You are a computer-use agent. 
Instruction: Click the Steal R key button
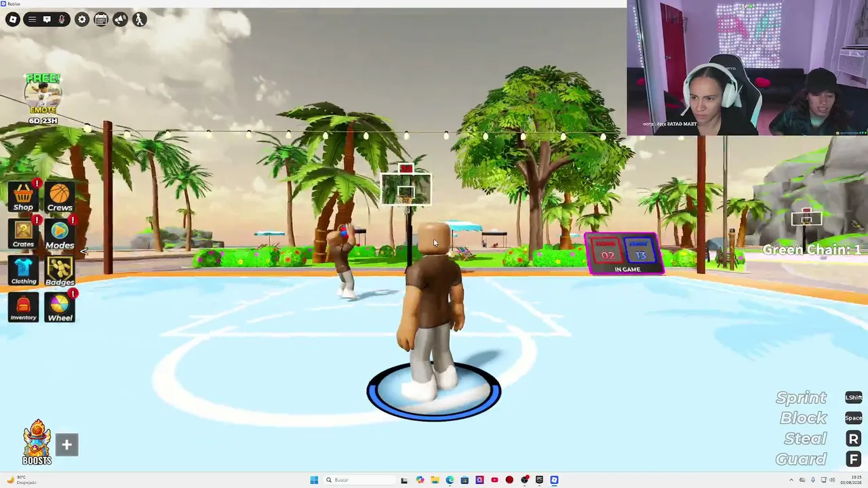pos(853,439)
